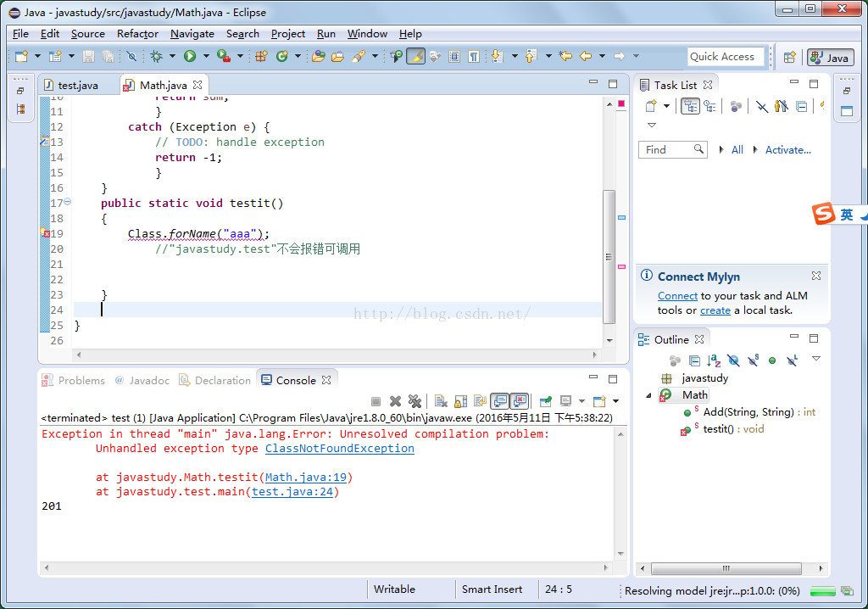Click the Focus on Workweek icon in Task List
Screen dimensions: 868x609
[x=736, y=106]
